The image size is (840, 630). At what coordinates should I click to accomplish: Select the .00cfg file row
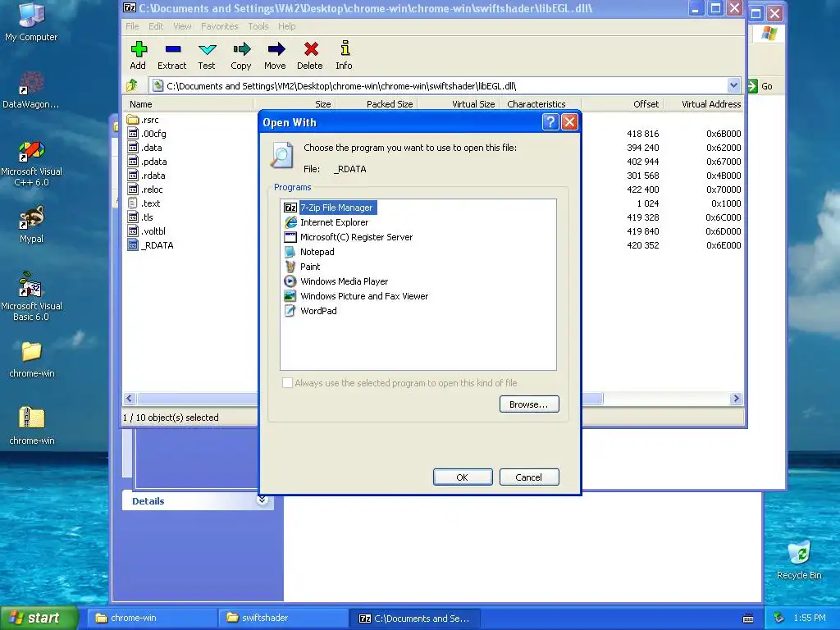pos(147,134)
